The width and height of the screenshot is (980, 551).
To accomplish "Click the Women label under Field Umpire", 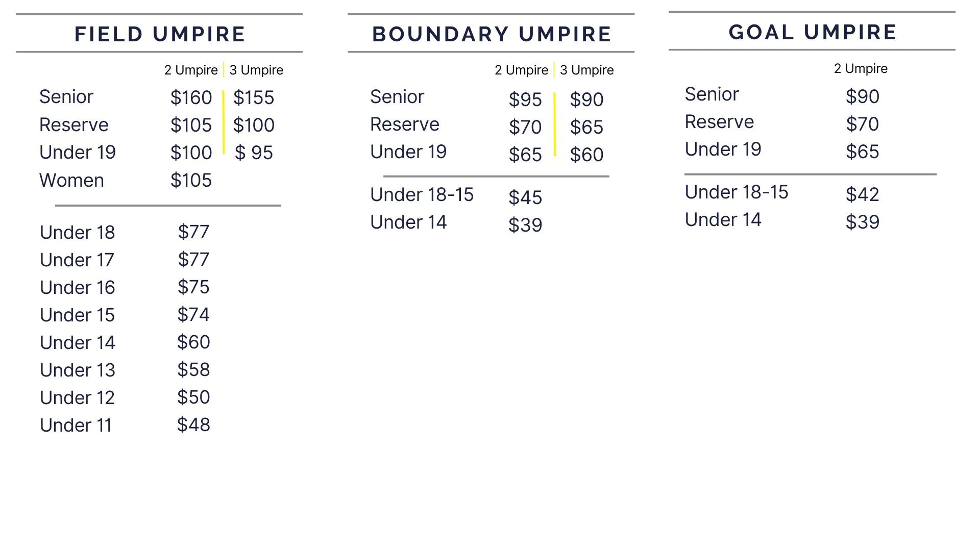I will click(x=71, y=180).
